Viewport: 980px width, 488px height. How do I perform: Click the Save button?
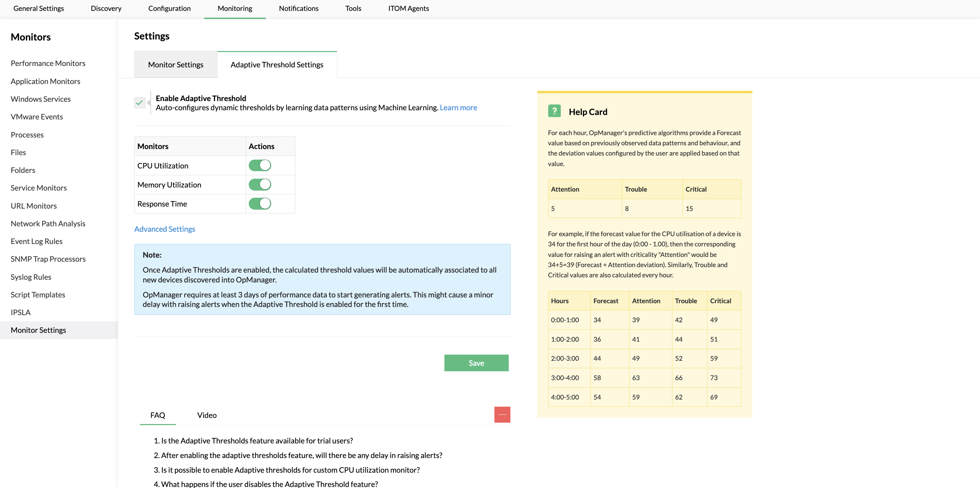(x=476, y=362)
